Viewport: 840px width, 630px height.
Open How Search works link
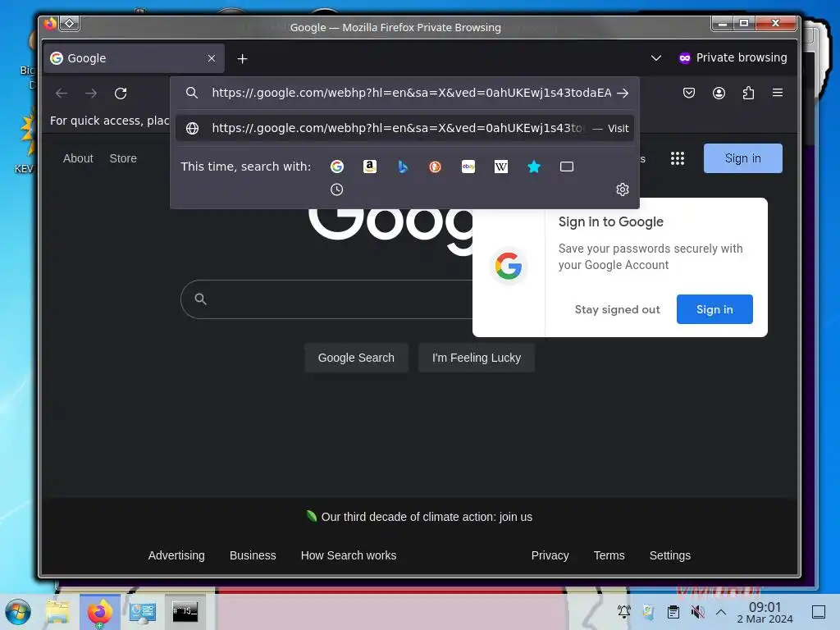click(x=349, y=555)
